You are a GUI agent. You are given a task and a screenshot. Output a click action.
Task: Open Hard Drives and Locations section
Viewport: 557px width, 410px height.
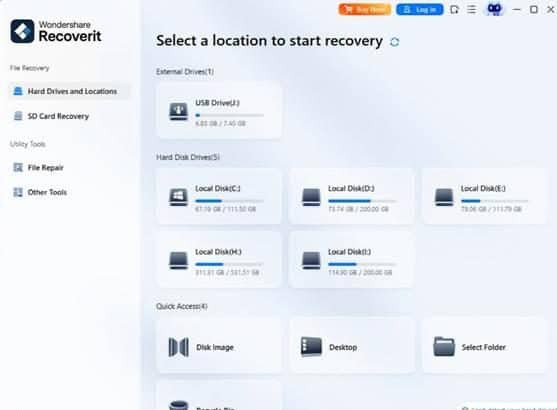(x=69, y=91)
